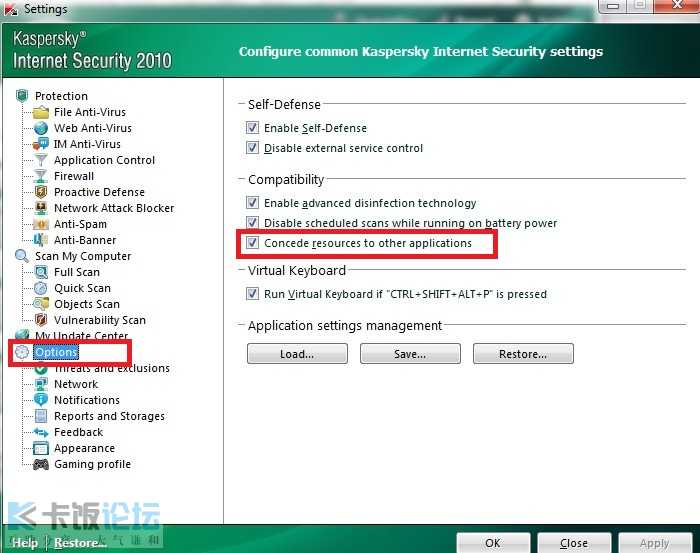700x553 pixels.
Task: Click the Quick Scan icon
Action: coord(41,288)
